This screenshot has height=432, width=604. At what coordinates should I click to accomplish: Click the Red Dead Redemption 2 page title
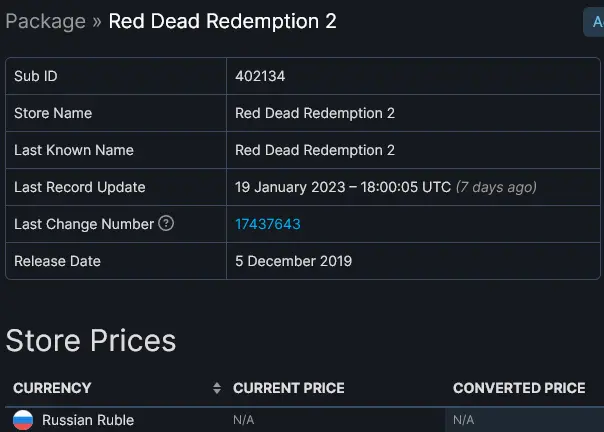223,21
